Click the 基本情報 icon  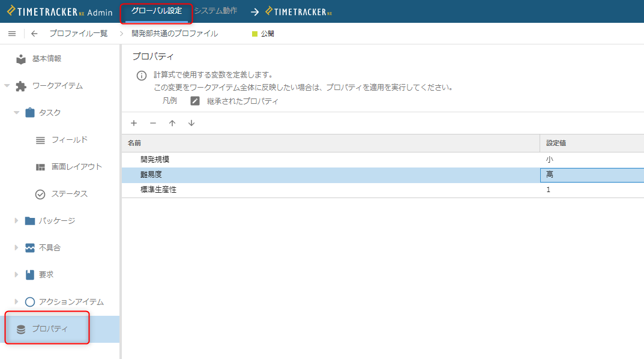pyautogui.click(x=21, y=59)
